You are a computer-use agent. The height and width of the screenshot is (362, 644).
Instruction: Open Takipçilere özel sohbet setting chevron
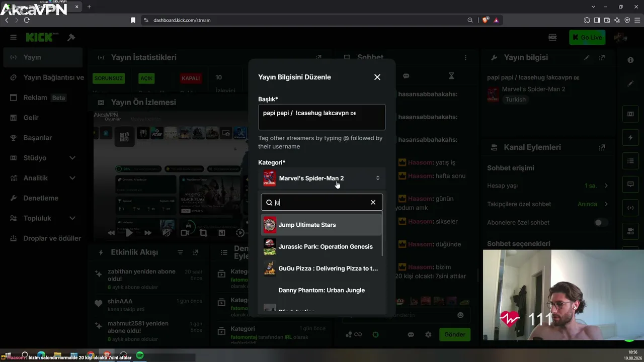606,204
